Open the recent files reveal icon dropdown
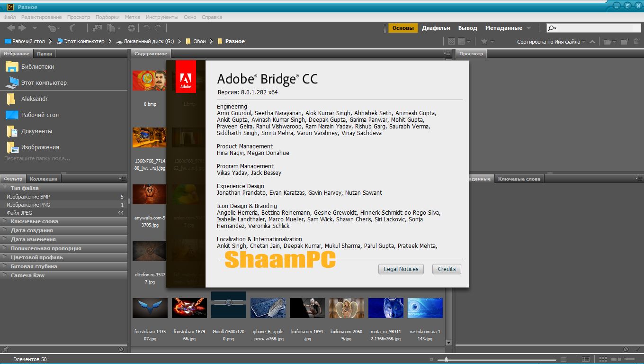The width and height of the screenshot is (644, 364). tap(54, 28)
